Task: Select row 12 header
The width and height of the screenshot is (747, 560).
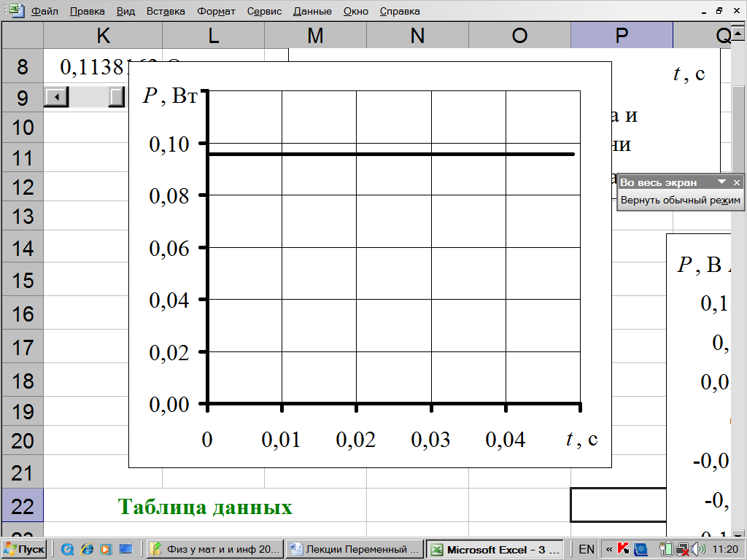Action: pos(23,187)
